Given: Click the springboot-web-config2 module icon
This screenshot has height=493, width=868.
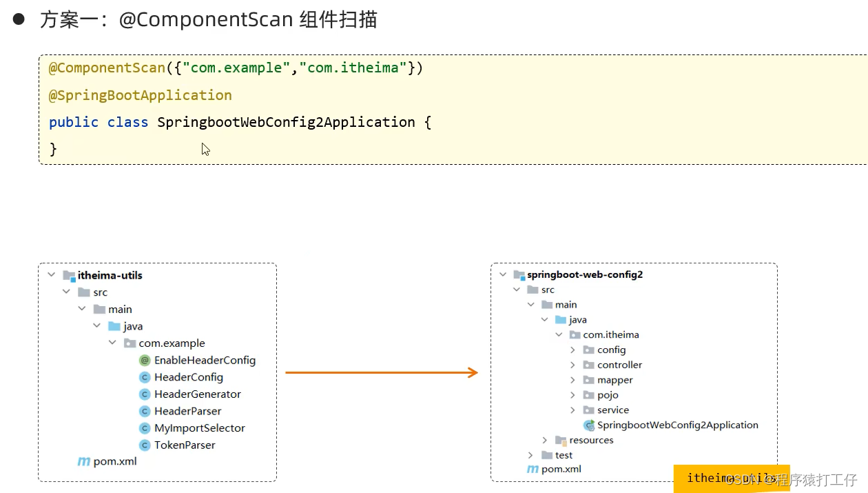Looking at the screenshot, I should [x=519, y=275].
